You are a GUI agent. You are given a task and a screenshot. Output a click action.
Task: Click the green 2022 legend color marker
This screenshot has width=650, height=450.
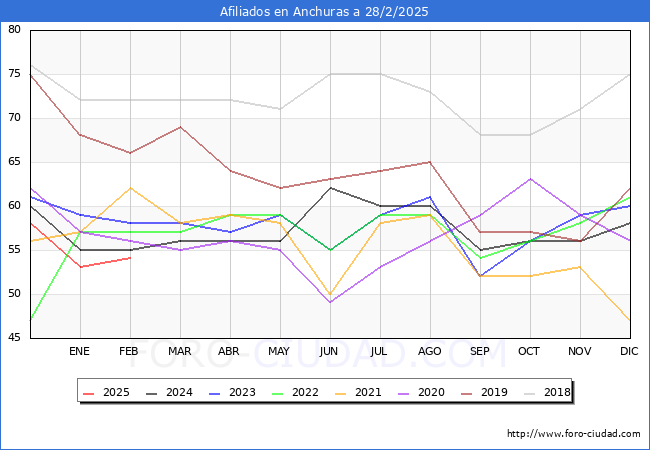pos(278,393)
